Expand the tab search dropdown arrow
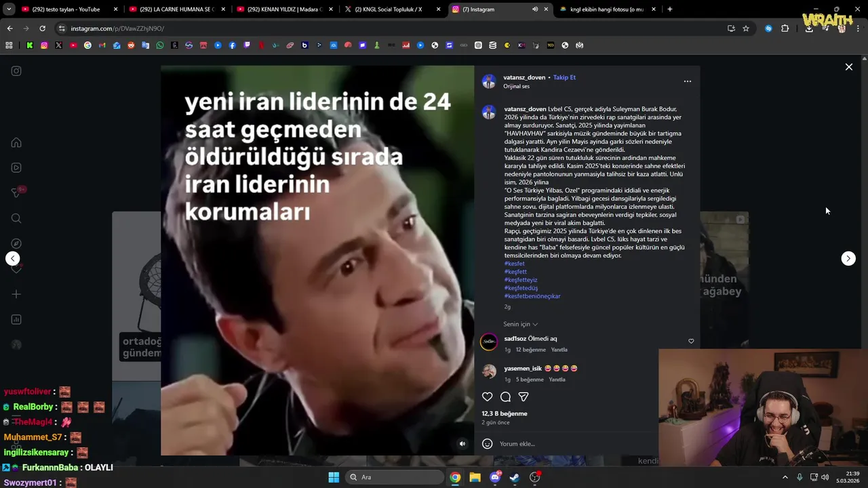The width and height of the screenshot is (868, 488). pyautogui.click(x=9, y=9)
